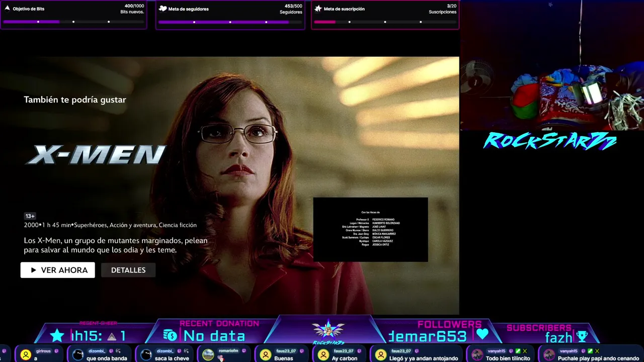Click the latest follower name demar653
Viewport: 644px width, 362px height.
(x=428, y=336)
